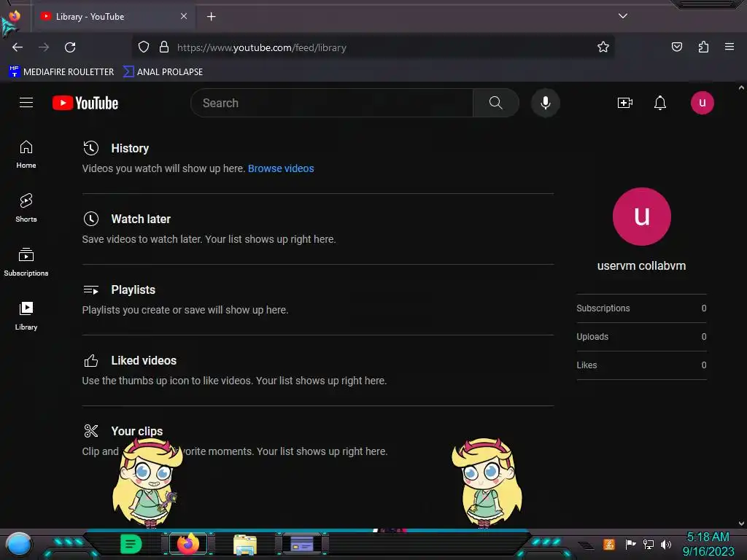Close the Library - YouTube tab
Viewport: 747px width, 560px height.
tap(184, 16)
